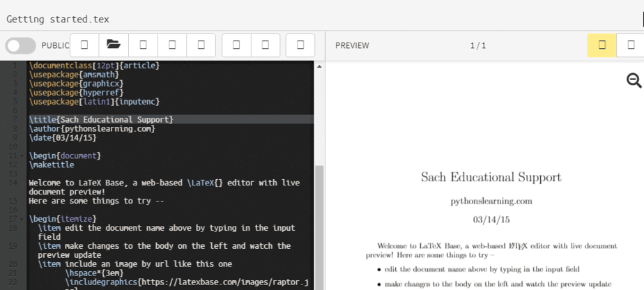This screenshot has height=290, width=644.
Task: Click the PUBLIC label next to the switch
Action: pos(56,45)
